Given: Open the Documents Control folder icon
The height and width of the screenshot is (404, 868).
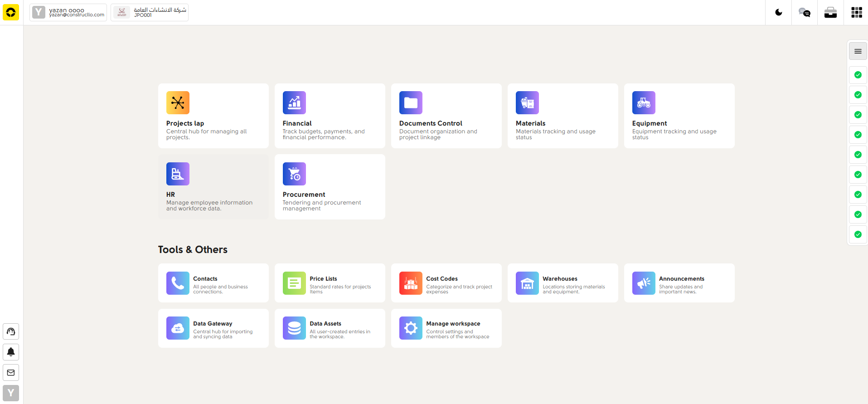Looking at the screenshot, I should 411,102.
